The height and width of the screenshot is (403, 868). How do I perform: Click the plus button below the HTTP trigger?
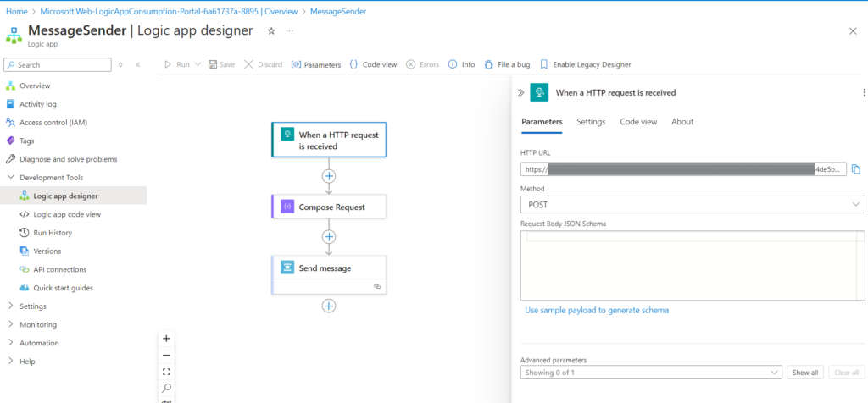click(329, 176)
